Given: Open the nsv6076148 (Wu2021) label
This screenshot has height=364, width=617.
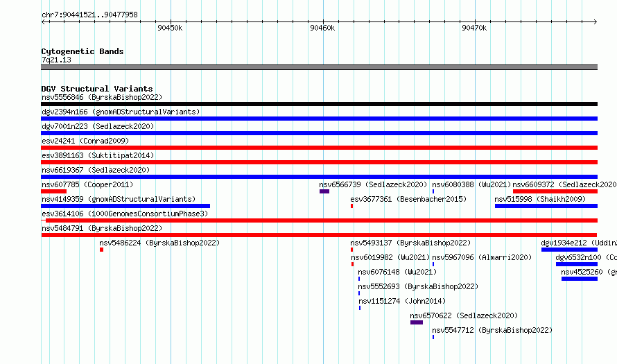Looking at the screenshot, I should coord(397,272).
